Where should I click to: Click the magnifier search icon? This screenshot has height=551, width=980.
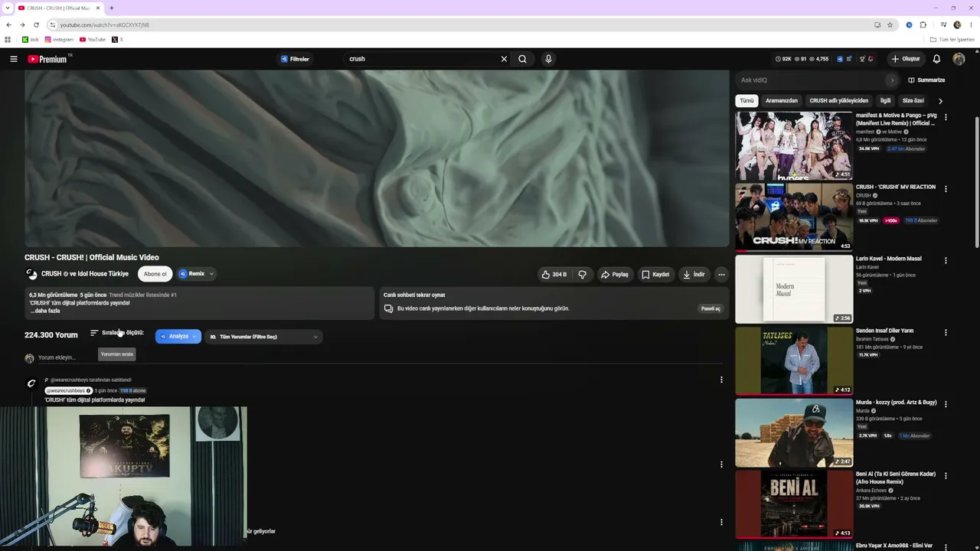point(522,59)
